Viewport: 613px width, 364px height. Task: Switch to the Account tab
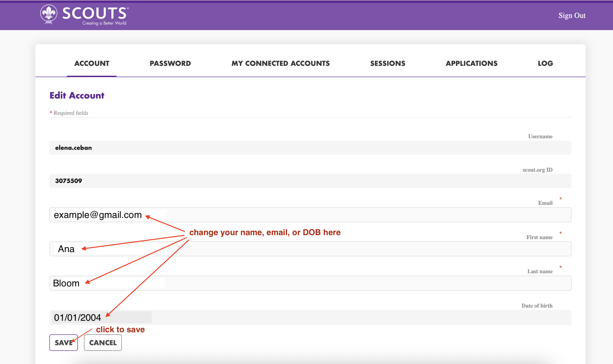(92, 63)
